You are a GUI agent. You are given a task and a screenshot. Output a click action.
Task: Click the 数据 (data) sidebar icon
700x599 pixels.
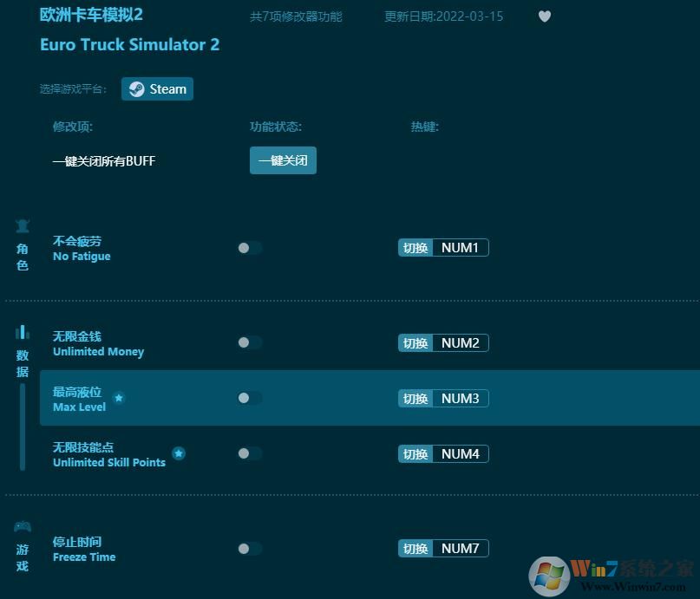(22, 331)
